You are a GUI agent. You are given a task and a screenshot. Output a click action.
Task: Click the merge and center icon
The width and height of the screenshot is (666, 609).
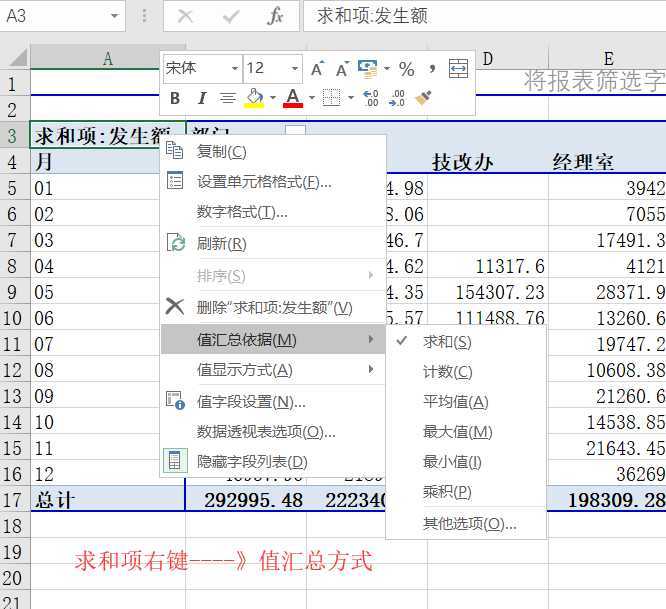pyautogui.click(x=458, y=69)
